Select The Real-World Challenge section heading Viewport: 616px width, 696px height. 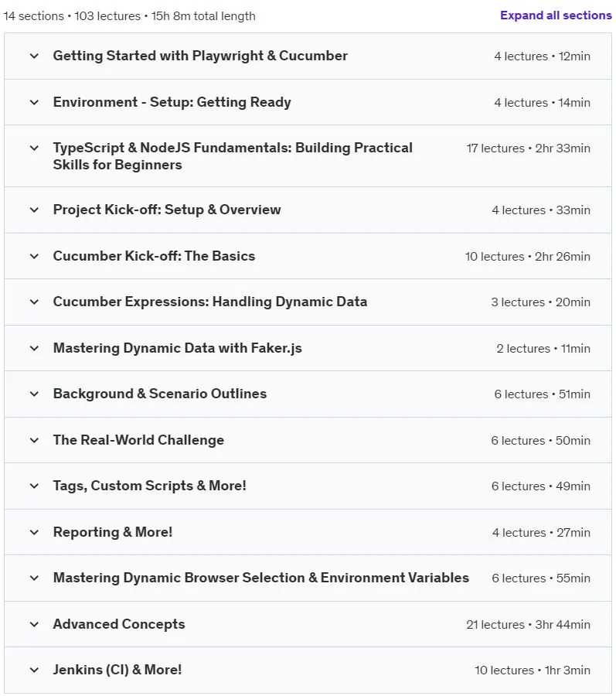click(138, 440)
